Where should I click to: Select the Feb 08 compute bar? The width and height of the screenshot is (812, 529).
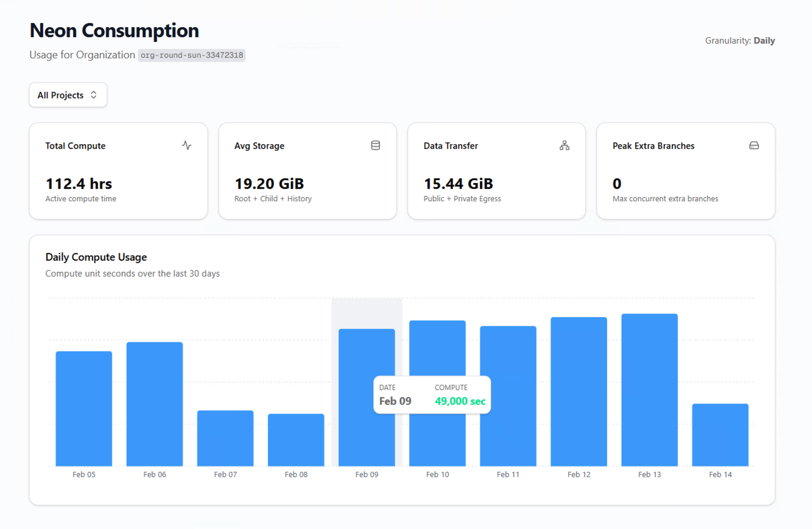tap(296, 440)
